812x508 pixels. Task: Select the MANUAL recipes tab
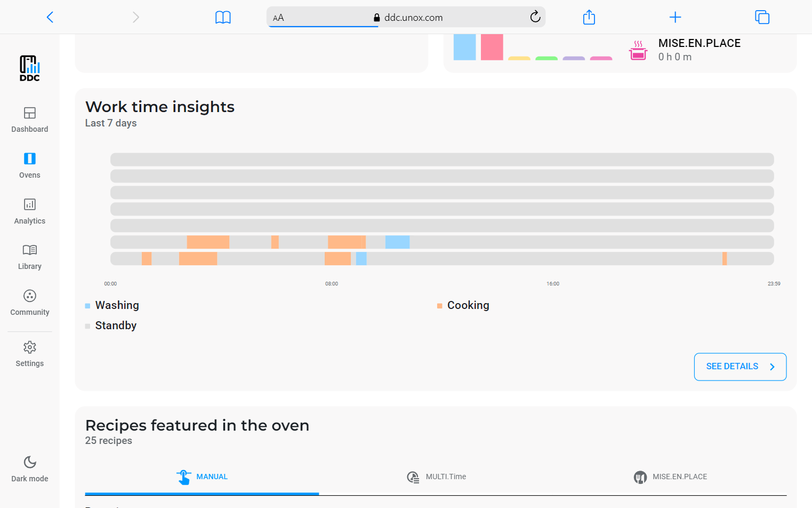202,477
